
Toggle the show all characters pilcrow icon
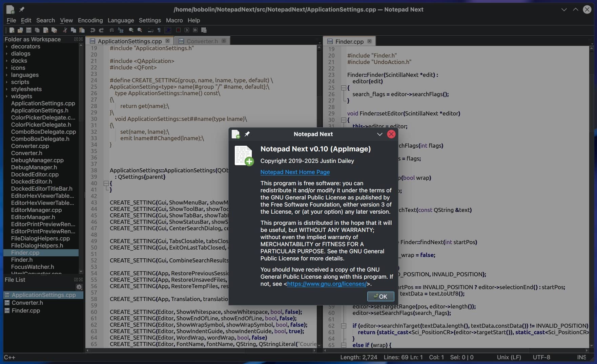coord(159,30)
